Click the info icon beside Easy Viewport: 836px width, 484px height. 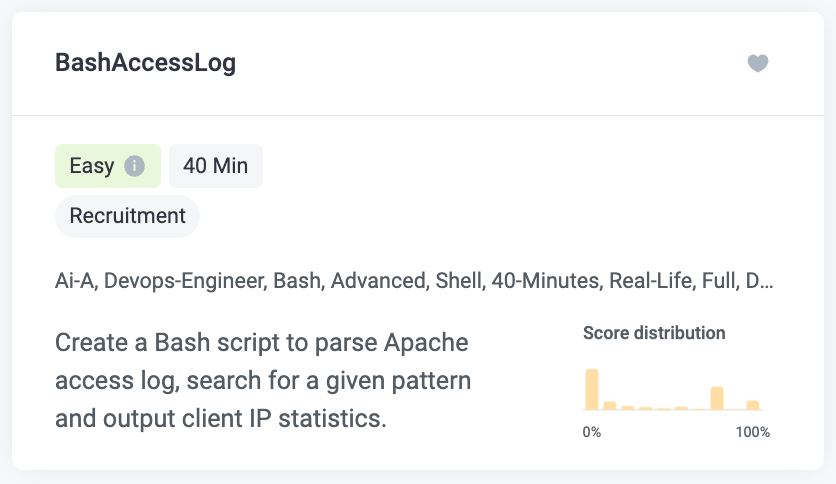134,166
